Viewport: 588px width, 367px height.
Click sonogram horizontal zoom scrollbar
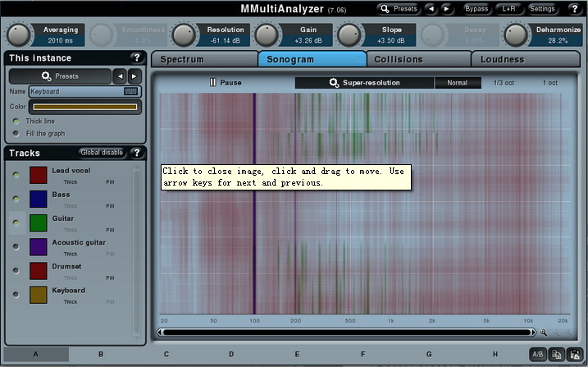(x=347, y=332)
